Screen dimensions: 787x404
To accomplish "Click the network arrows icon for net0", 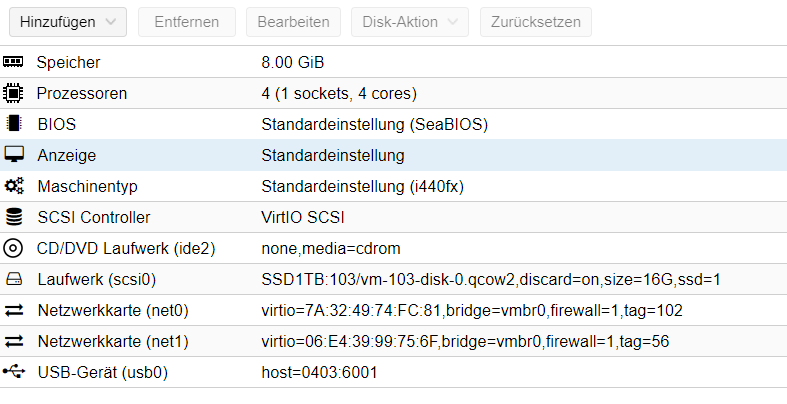I will (x=14, y=310).
